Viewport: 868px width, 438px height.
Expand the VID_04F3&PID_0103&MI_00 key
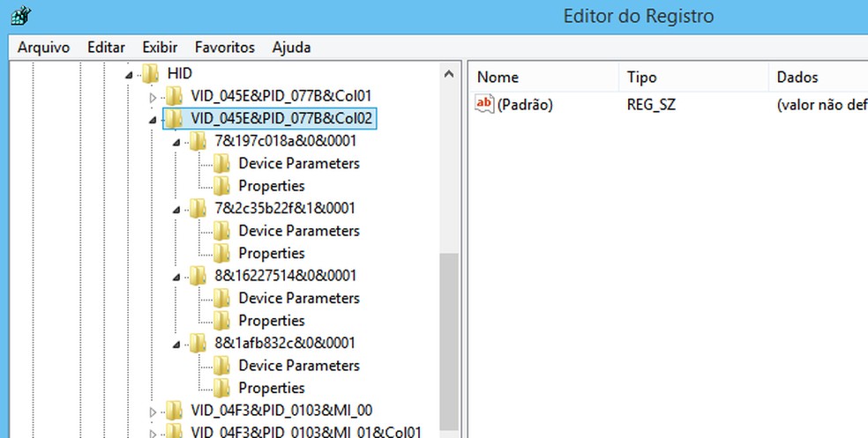(153, 412)
